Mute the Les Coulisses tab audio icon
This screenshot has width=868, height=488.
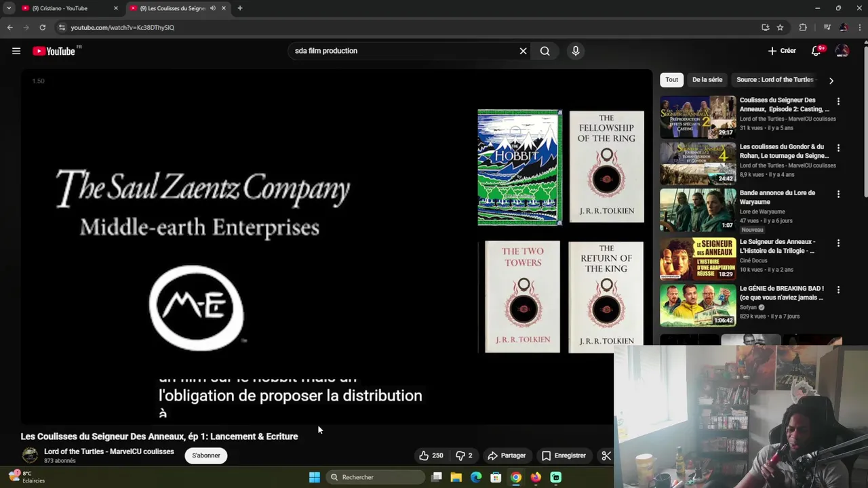pos(212,8)
